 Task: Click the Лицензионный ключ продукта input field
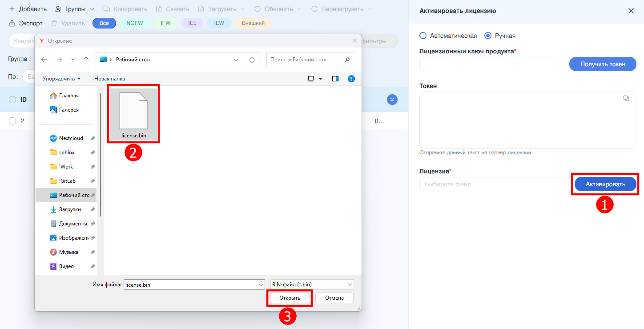(x=494, y=64)
